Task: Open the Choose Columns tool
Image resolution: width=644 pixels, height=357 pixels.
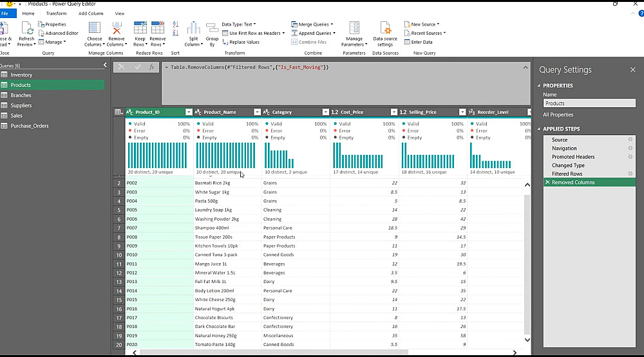Action: click(95, 28)
